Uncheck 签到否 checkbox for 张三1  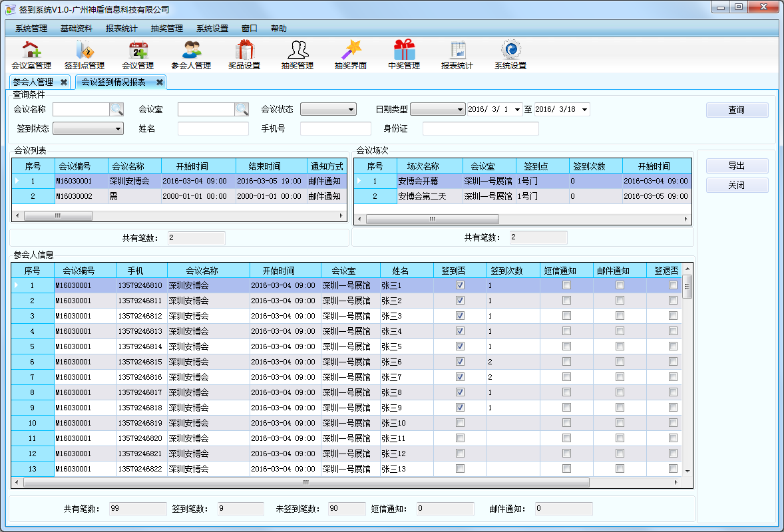click(x=460, y=285)
